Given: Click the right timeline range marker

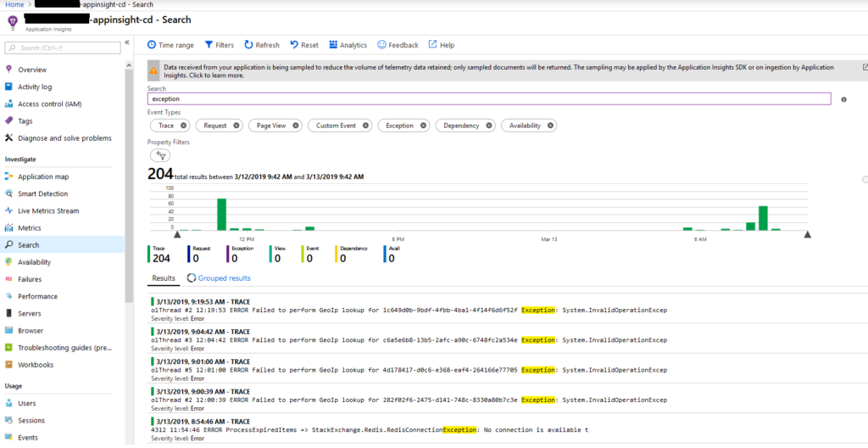Looking at the screenshot, I should click(807, 234).
